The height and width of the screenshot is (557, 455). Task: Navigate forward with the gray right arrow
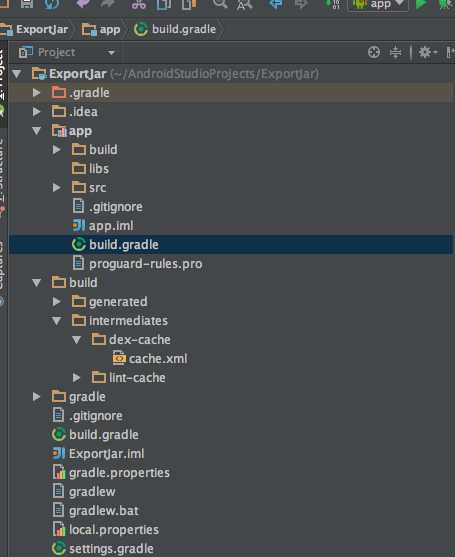pos(301,4)
